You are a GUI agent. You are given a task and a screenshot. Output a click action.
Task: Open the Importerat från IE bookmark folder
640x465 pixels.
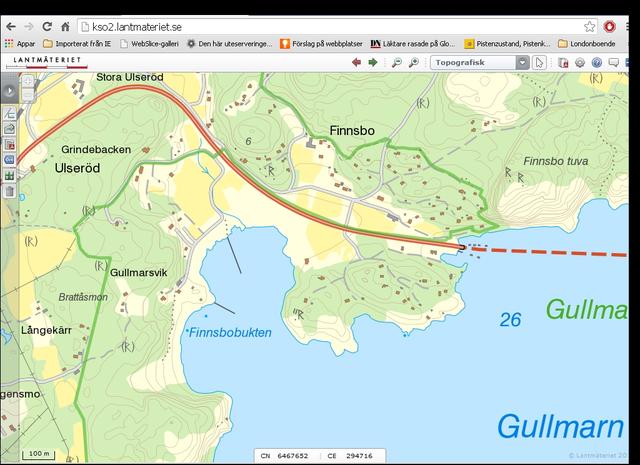coord(76,44)
